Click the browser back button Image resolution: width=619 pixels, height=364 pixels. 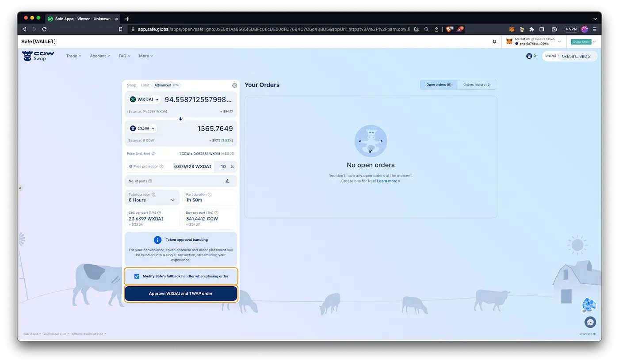(x=25, y=29)
